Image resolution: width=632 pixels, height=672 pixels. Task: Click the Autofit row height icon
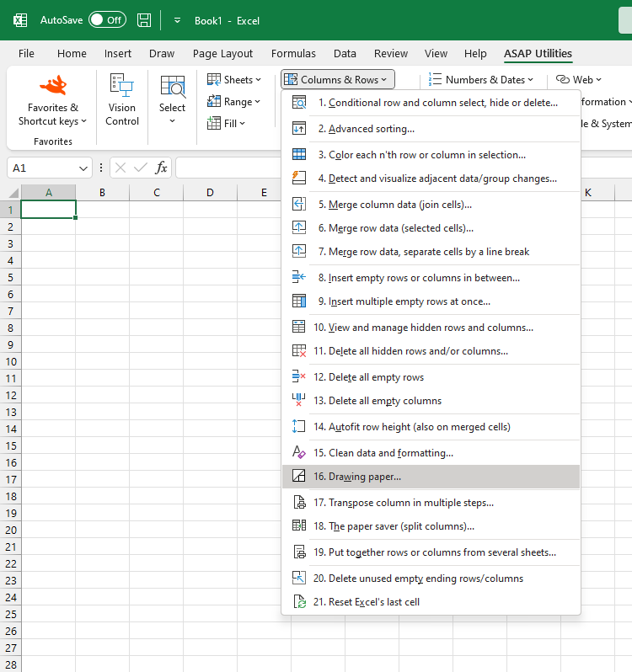coord(299,427)
